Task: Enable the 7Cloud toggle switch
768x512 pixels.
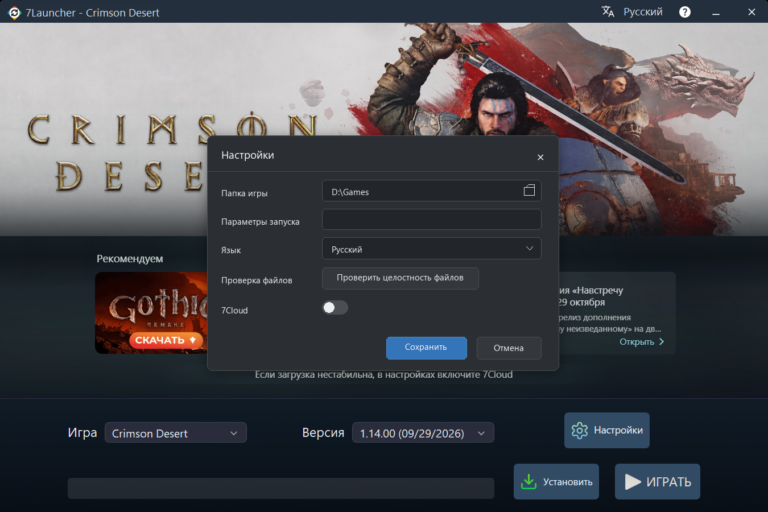Action: (335, 308)
